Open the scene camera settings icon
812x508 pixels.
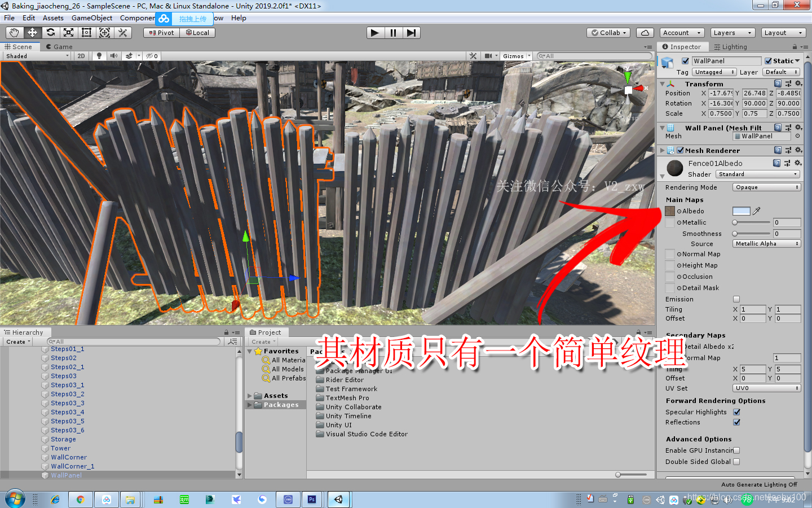488,56
